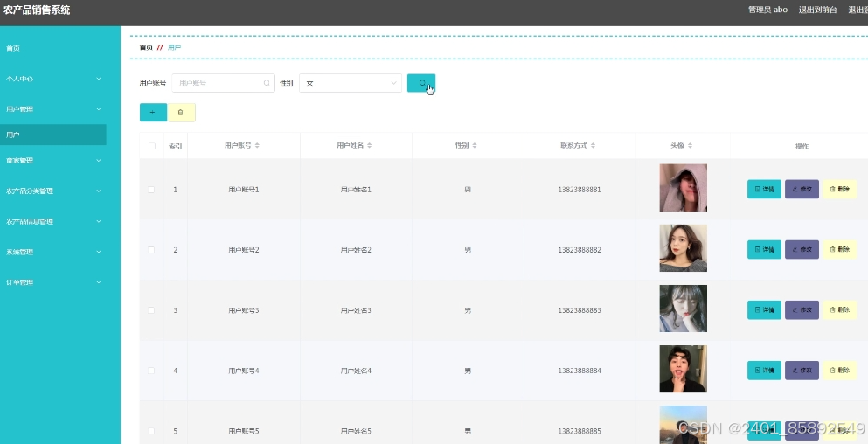The height and width of the screenshot is (444, 868).
Task: Click 修改 for 用户账号3
Action: tap(802, 310)
